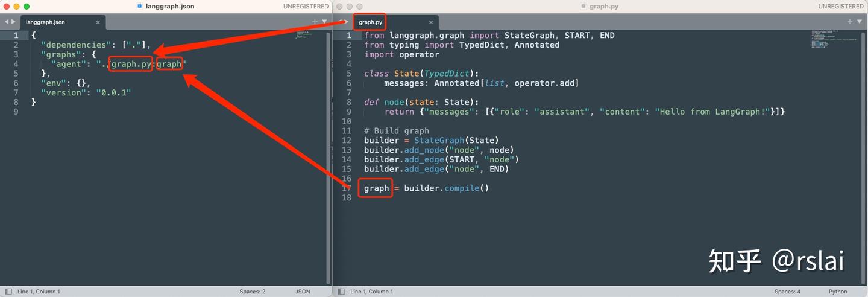The width and height of the screenshot is (868, 297).
Task: Add a new tab in langgraph.json window
Action: 315,22
